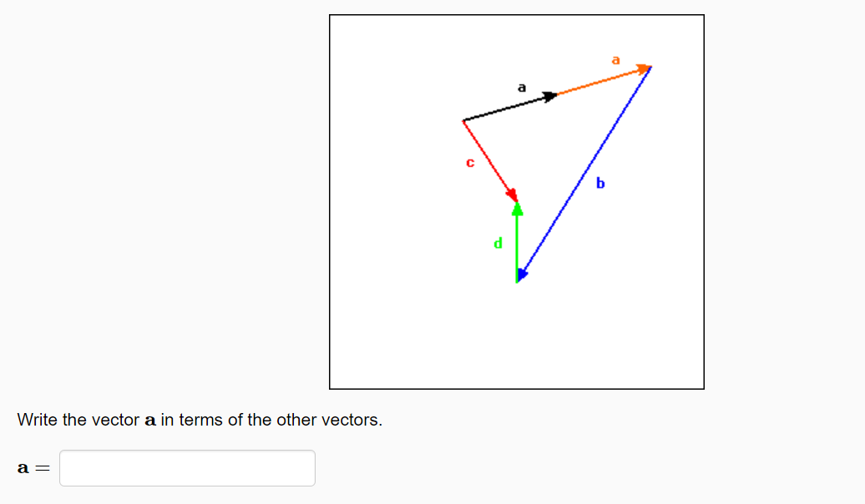
Task: Click the green arrowhead of vector d
Action: click(518, 209)
